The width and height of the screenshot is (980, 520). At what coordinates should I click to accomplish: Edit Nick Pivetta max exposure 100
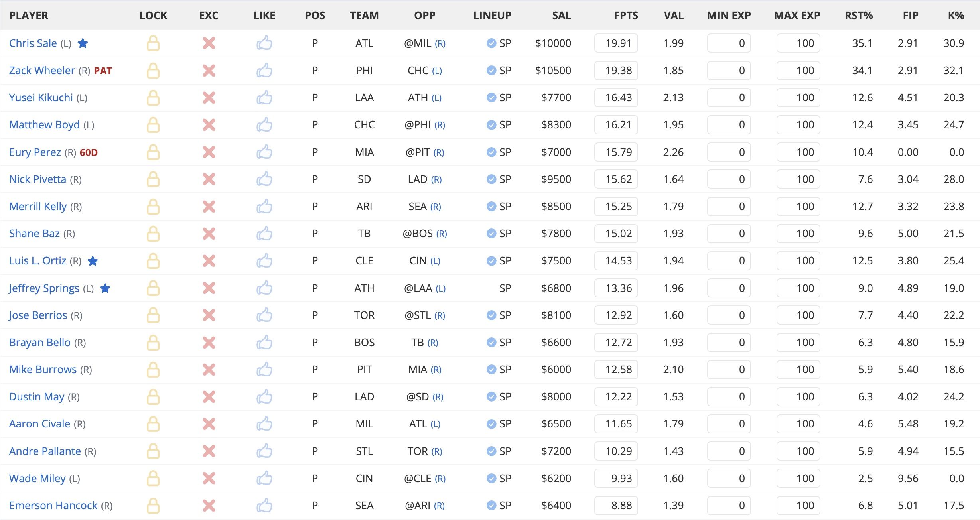coord(799,179)
